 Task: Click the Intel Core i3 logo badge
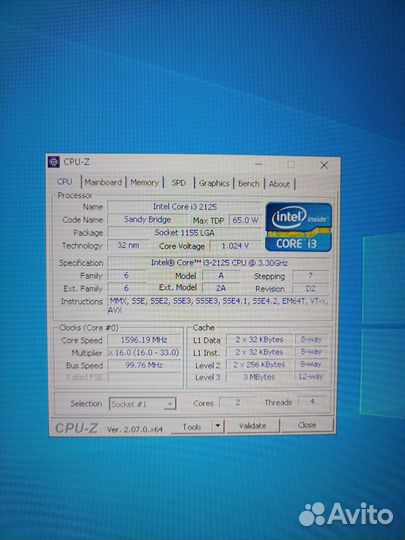[299, 227]
